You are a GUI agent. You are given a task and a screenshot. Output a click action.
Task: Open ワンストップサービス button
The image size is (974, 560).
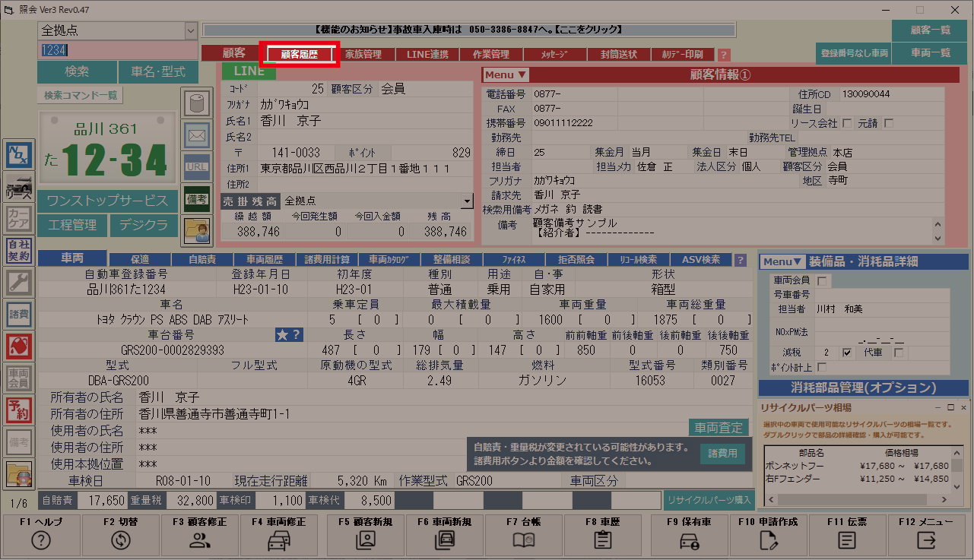107,201
